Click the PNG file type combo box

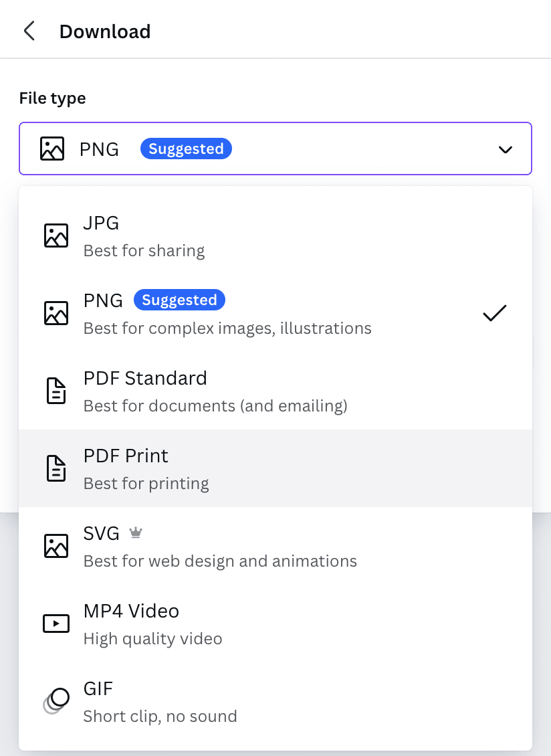click(275, 149)
